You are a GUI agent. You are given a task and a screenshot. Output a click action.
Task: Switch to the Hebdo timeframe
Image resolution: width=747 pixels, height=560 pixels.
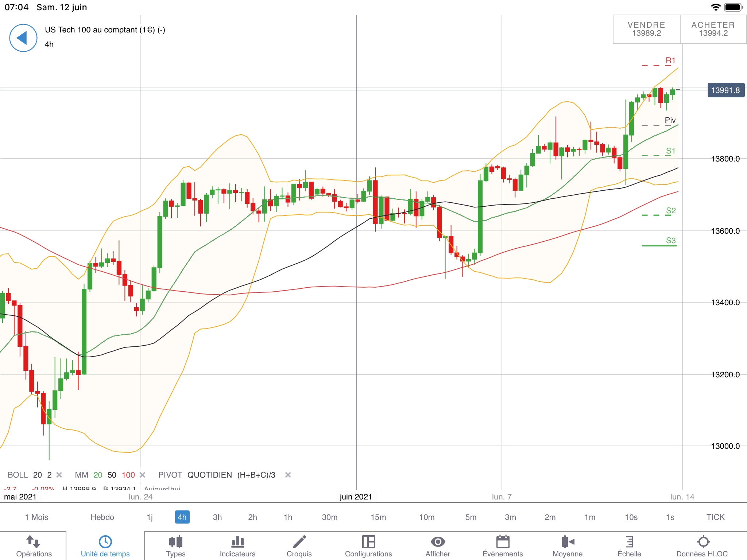102,517
